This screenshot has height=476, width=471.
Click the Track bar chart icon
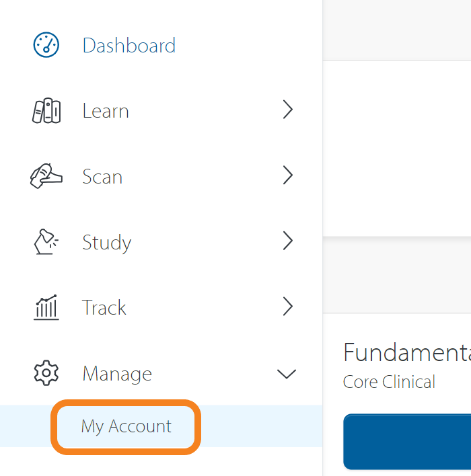tap(46, 307)
